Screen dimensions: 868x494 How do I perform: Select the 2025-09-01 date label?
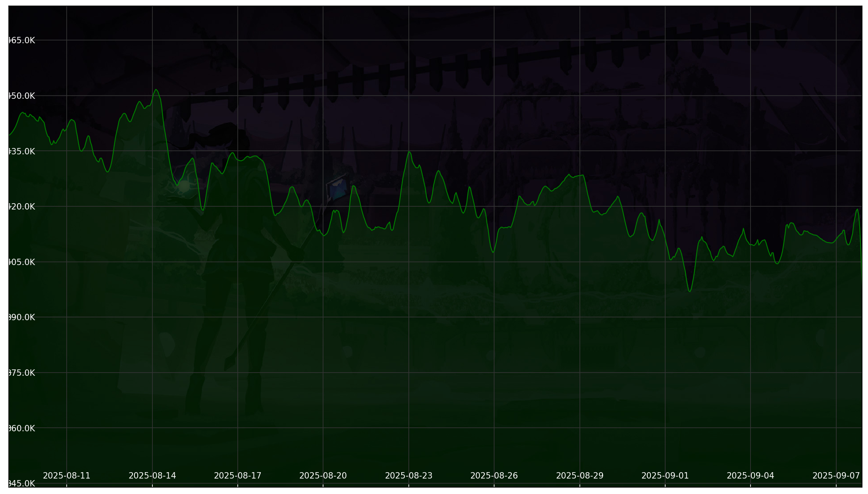click(665, 475)
